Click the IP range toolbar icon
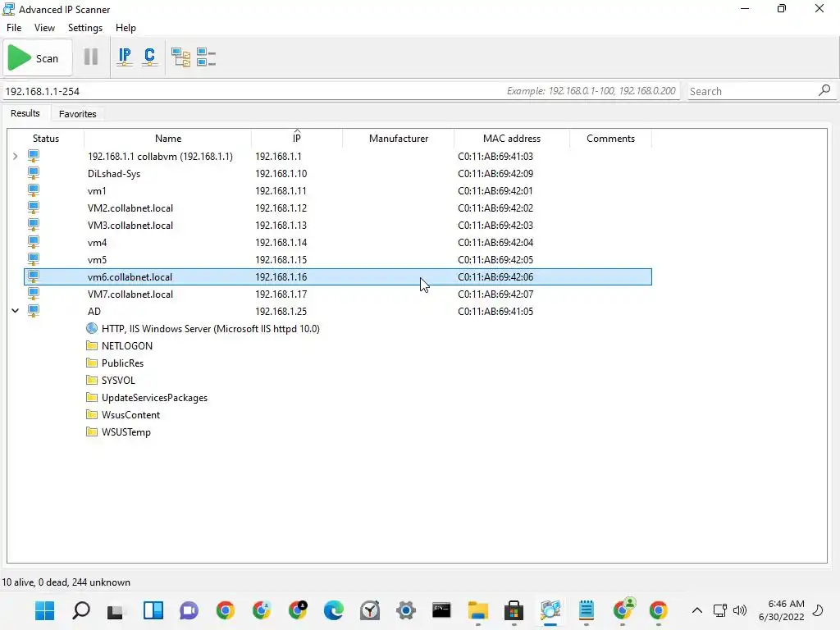 pyautogui.click(x=125, y=57)
